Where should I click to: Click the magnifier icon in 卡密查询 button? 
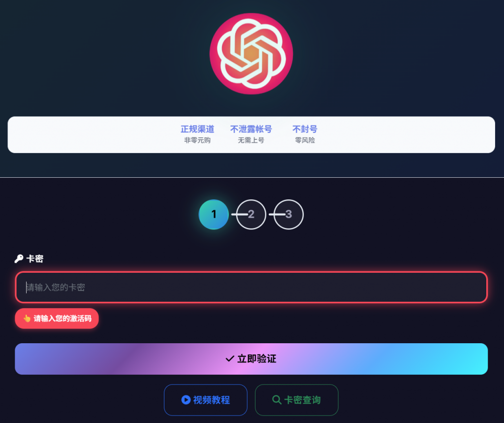(x=277, y=400)
